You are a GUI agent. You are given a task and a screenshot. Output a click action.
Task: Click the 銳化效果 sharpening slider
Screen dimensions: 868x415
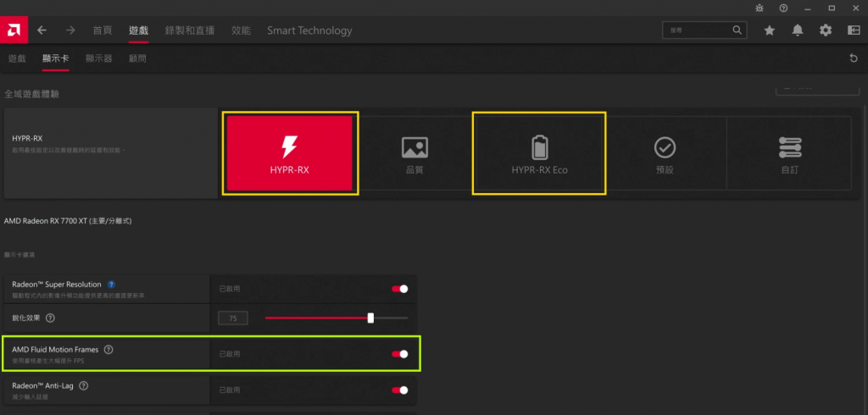point(336,318)
